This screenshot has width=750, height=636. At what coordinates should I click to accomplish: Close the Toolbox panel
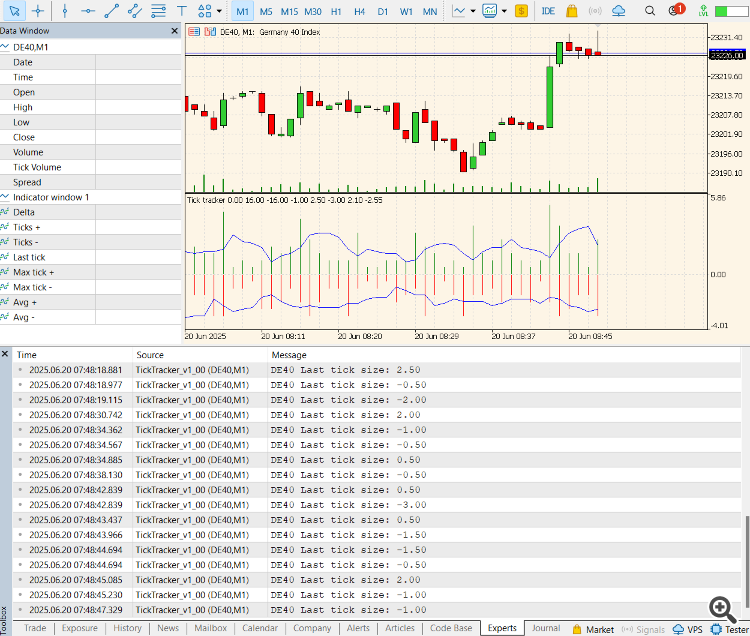pyautogui.click(x=5, y=354)
